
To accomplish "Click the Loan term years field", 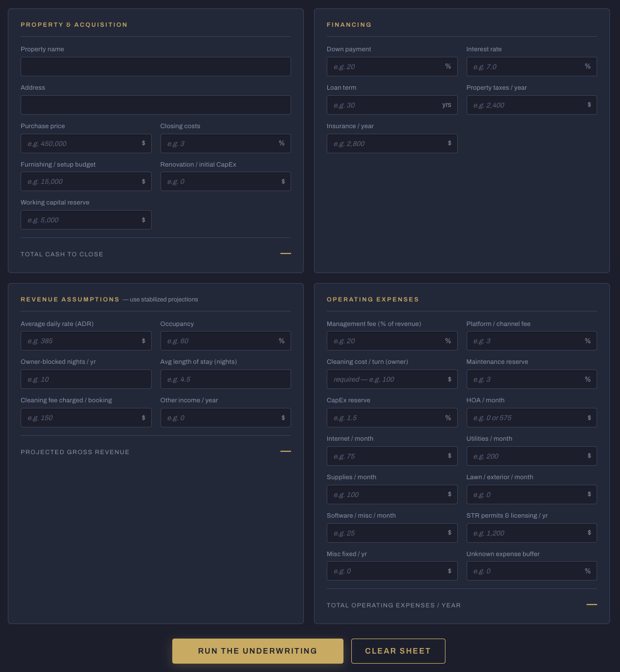I will pyautogui.click(x=392, y=105).
